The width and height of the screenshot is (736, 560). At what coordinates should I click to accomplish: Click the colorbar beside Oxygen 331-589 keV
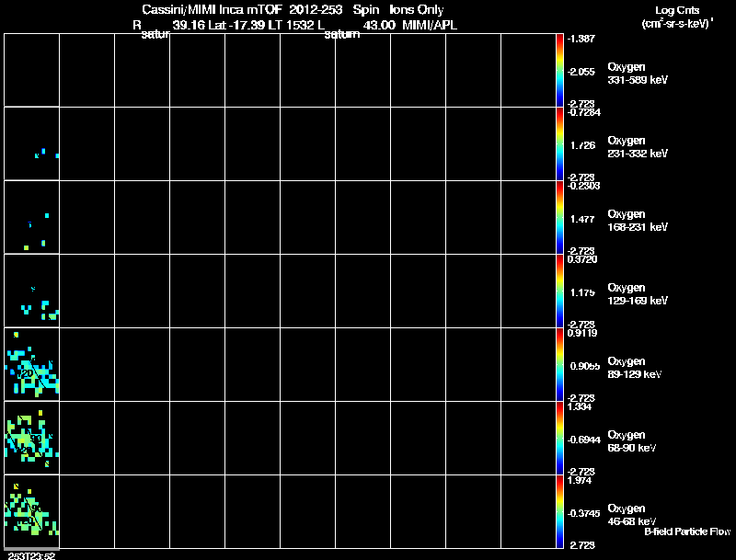[x=559, y=71]
